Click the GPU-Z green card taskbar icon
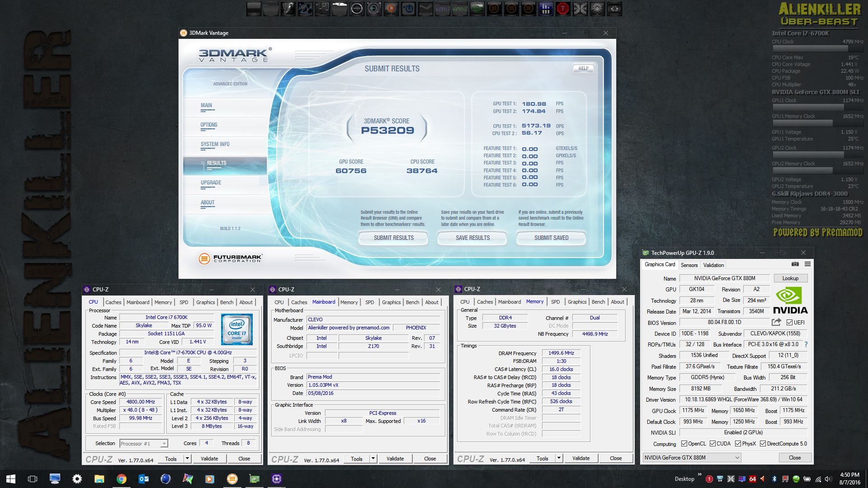This screenshot has width=868, height=488. pos(254,479)
